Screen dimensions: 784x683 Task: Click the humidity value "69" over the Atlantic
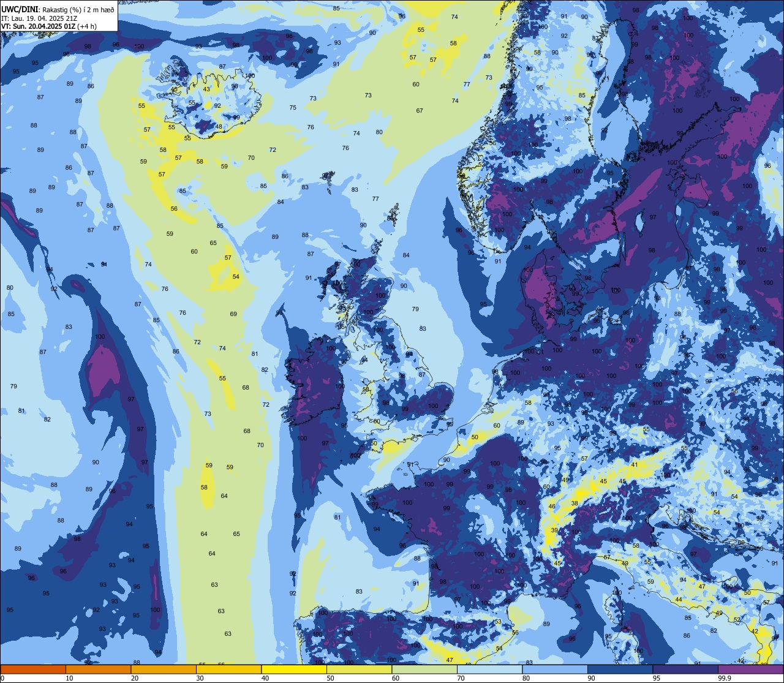click(x=233, y=314)
